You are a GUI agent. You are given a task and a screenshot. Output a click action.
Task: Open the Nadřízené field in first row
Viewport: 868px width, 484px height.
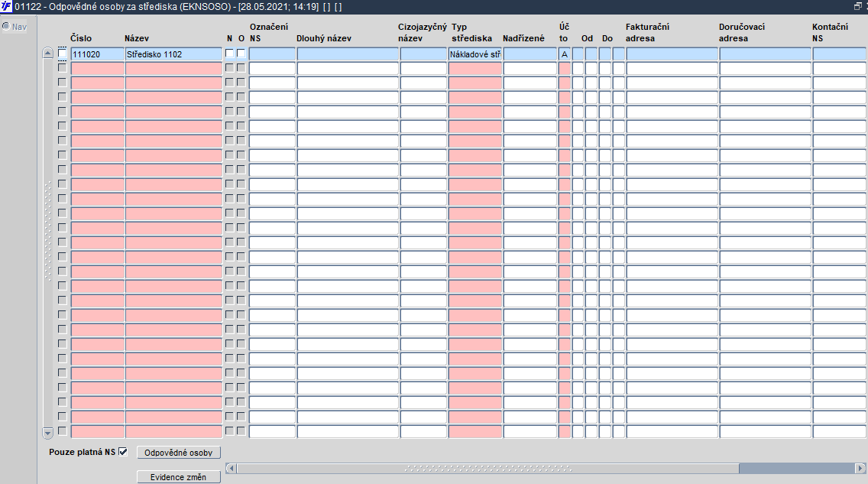[530, 54]
